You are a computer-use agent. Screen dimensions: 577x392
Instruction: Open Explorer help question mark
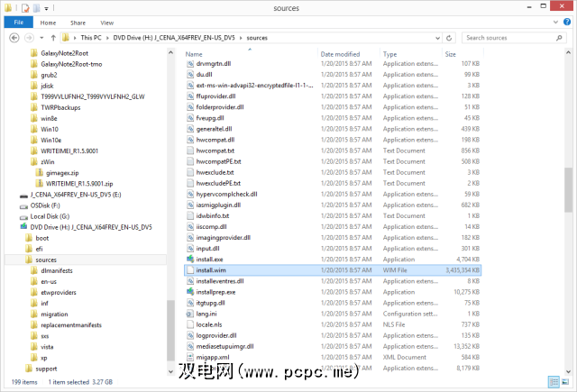click(x=567, y=22)
